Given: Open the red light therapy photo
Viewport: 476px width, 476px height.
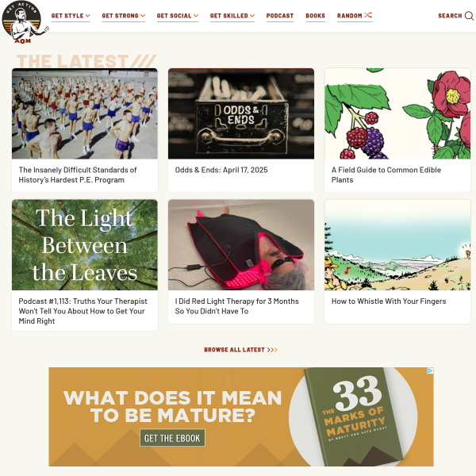Looking at the screenshot, I should pos(241,244).
